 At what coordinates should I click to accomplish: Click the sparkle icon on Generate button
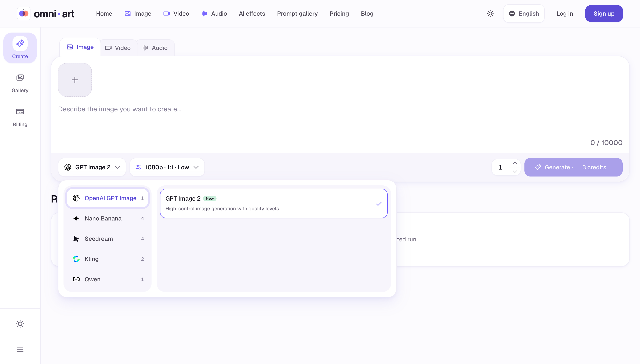click(x=538, y=167)
